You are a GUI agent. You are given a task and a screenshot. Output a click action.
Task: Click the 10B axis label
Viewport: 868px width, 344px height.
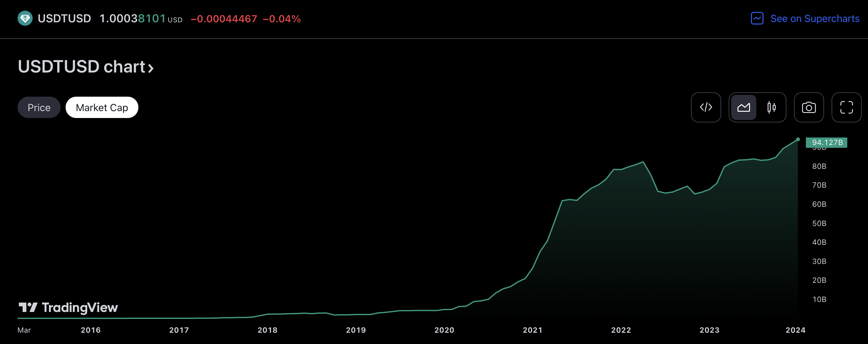click(x=819, y=299)
